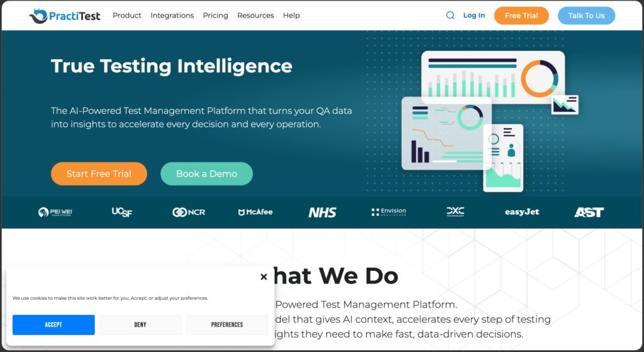
Task: Click the easyJet customer logo
Action: tap(522, 212)
